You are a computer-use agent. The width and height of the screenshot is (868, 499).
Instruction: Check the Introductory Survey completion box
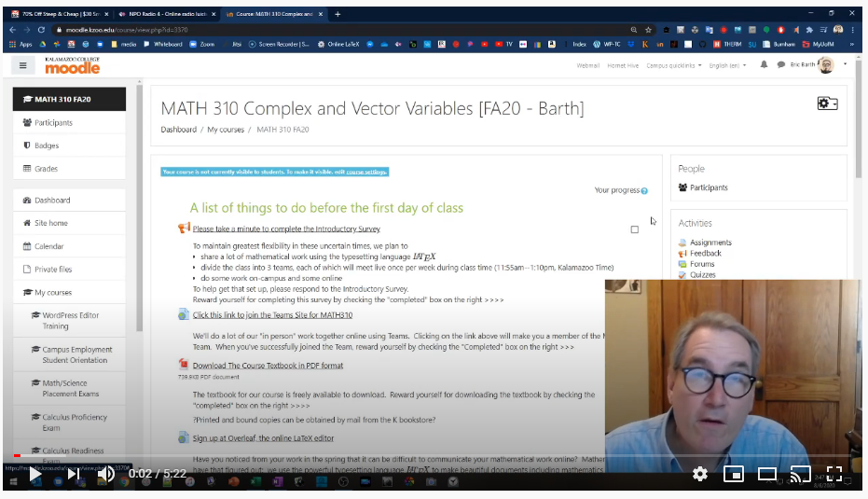634,229
